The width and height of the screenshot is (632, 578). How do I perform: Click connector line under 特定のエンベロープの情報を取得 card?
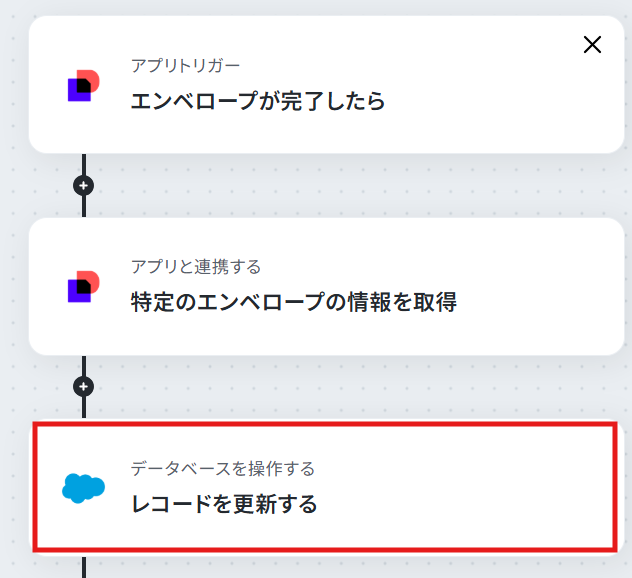tap(84, 366)
